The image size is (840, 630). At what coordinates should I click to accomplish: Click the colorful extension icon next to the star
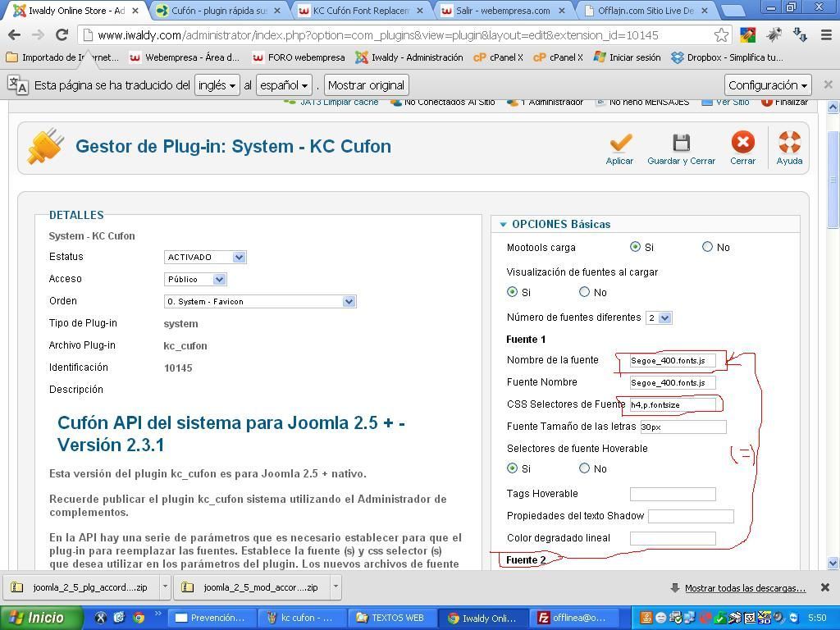pos(747,35)
